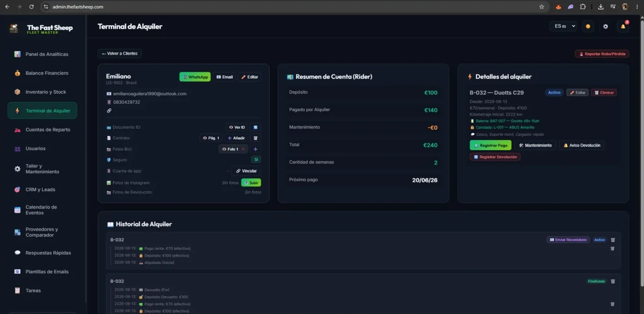Go to Balance Financiero section
Screen dimensions: 644x314
[x=42, y=73]
